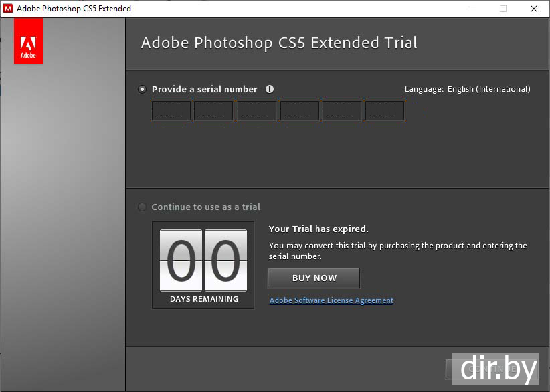
Task: Maximize the trial dialog window
Action: [502, 9]
